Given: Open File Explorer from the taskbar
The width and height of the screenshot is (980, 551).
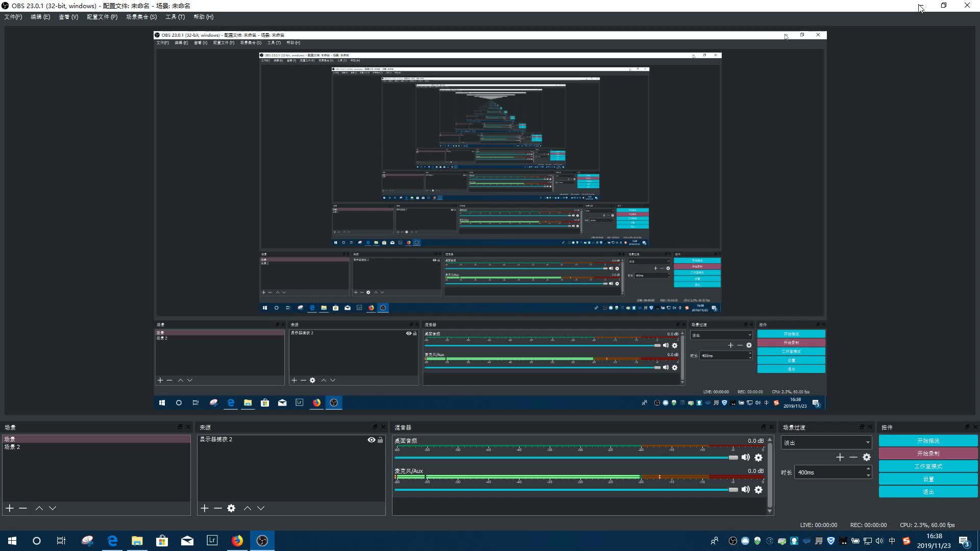Looking at the screenshot, I should coord(137,541).
